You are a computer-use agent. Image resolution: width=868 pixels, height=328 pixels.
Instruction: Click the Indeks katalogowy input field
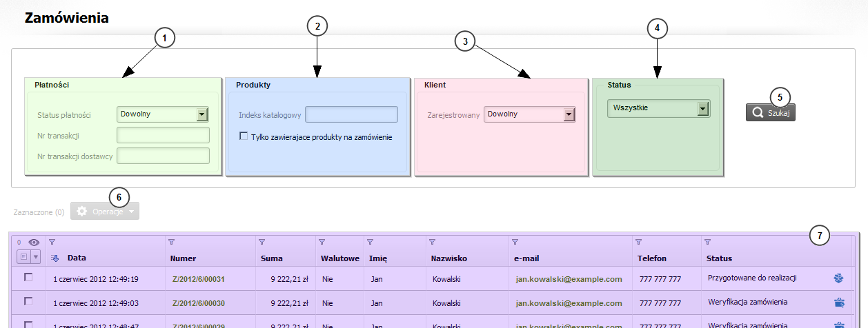point(351,114)
